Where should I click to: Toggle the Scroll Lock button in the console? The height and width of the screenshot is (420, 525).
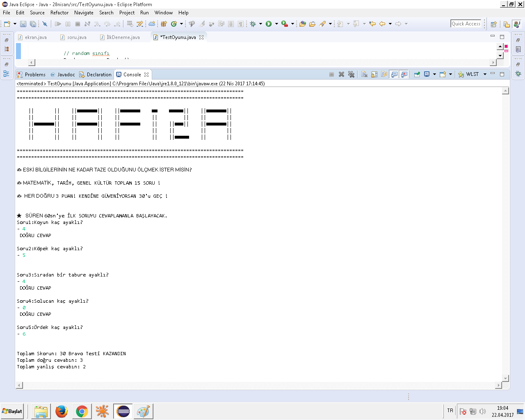[x=374, y=74]
